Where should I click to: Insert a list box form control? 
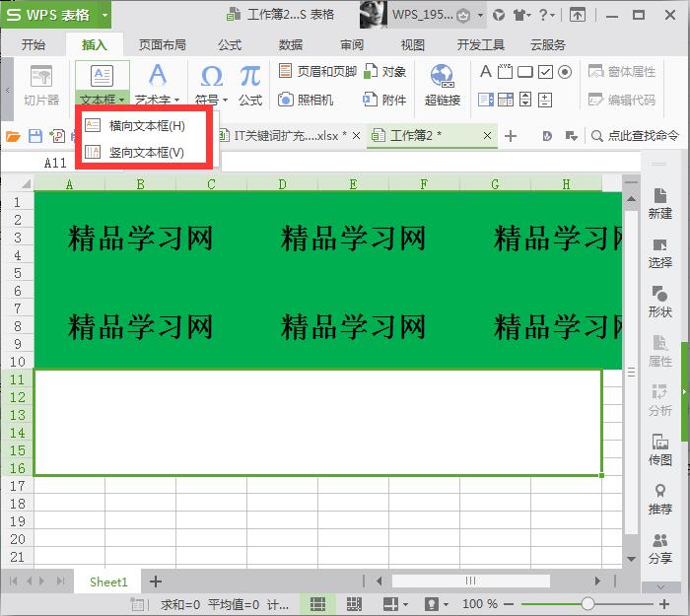(x=486, y=100)
